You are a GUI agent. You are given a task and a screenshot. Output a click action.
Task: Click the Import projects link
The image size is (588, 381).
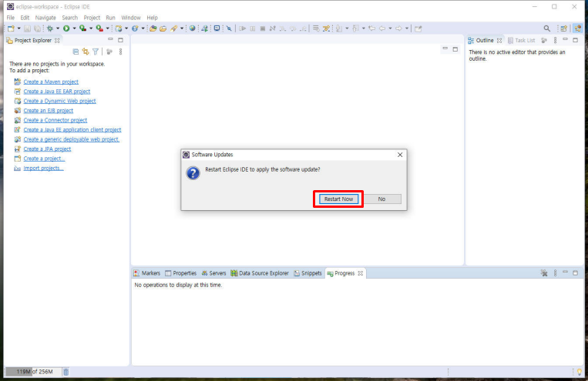(43, 169)
